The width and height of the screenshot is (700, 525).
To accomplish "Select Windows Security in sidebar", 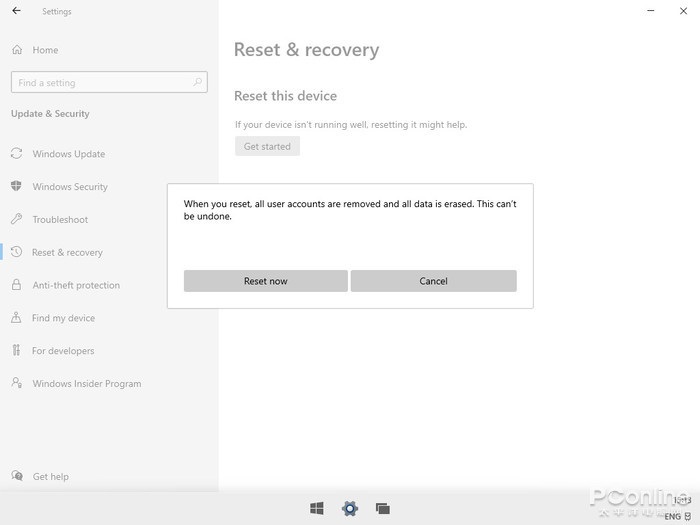I will pyautogui.click(x=70, y=187).
